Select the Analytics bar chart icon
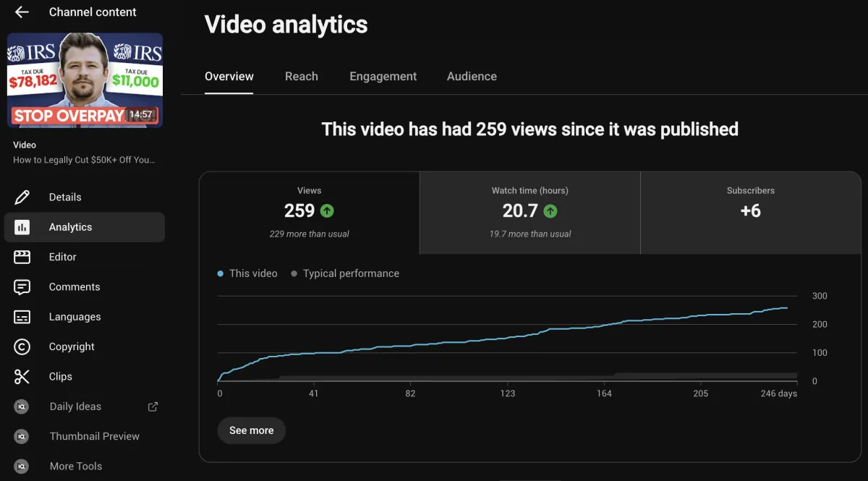This screenshot has height=481, width=868. click(x=22, y=227)
